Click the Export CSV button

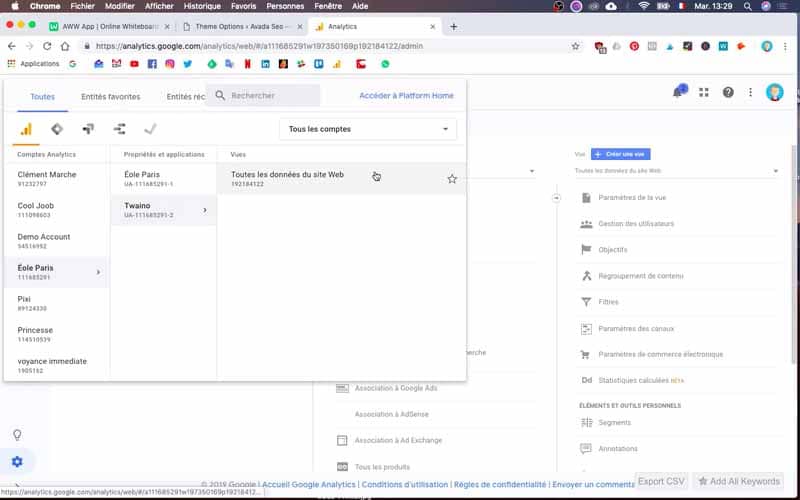click(x=661, y=481)
